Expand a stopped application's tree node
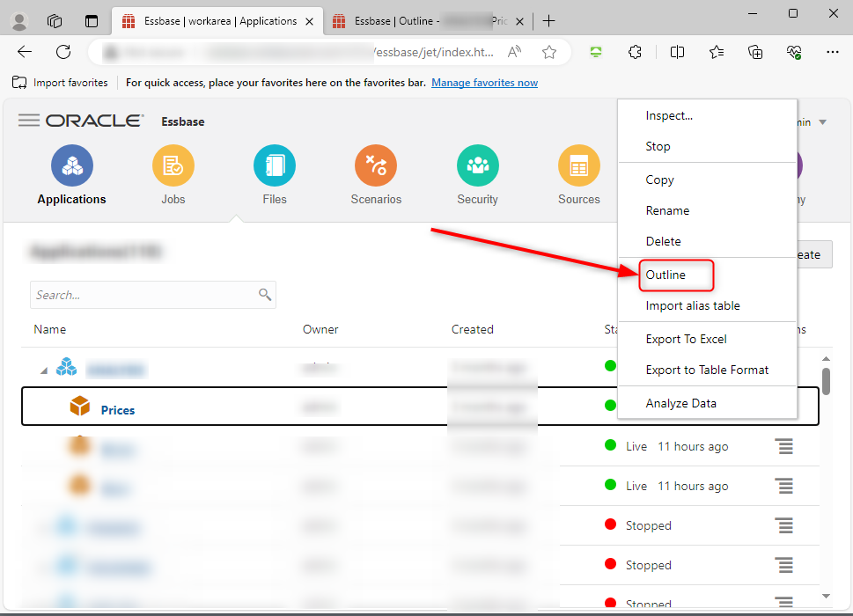This screenshot has width=853, height=616. click(x=43, y=525)
